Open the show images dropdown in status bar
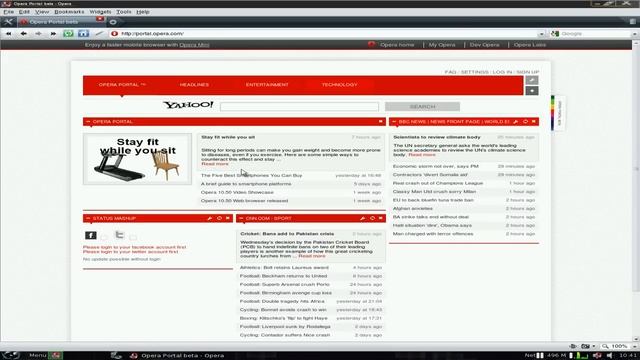Viewport: 640px width, 360px height. [594, 346]
